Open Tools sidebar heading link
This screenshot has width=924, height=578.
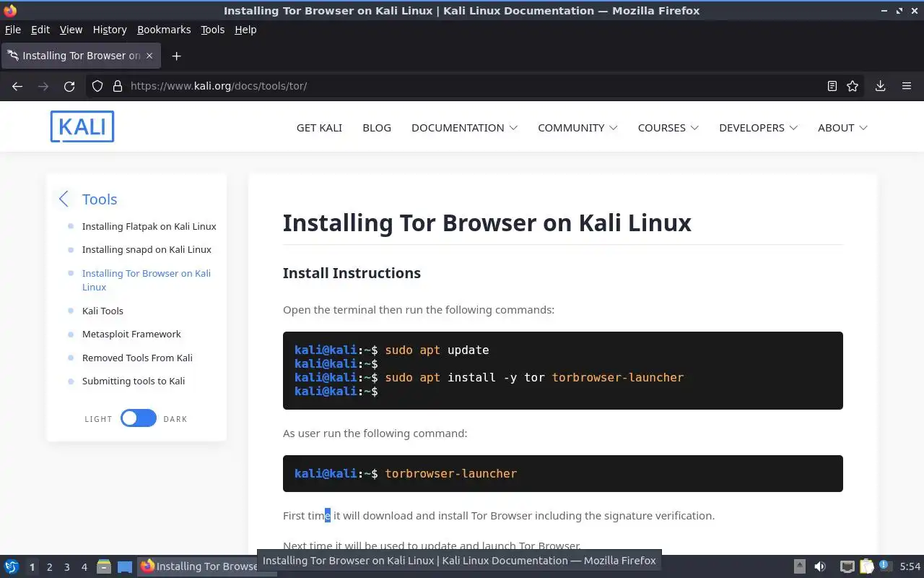pos(100,199)
